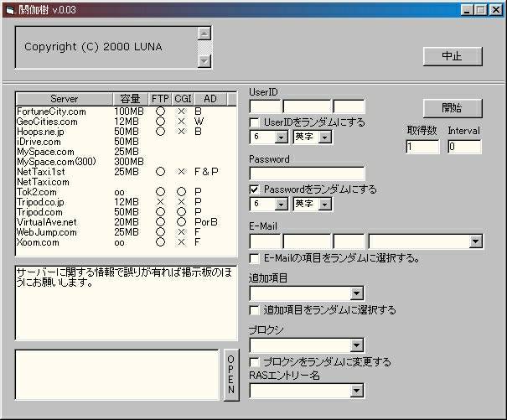The height and width of the screenshot is (420, 507).
Task: Select Tripod.co.jp in server list
Action: [126, 202]
